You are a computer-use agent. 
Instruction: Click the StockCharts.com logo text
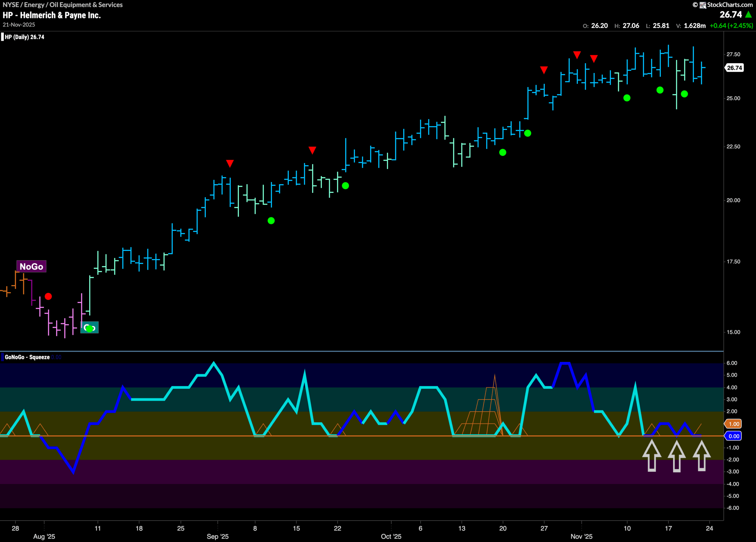730,5
